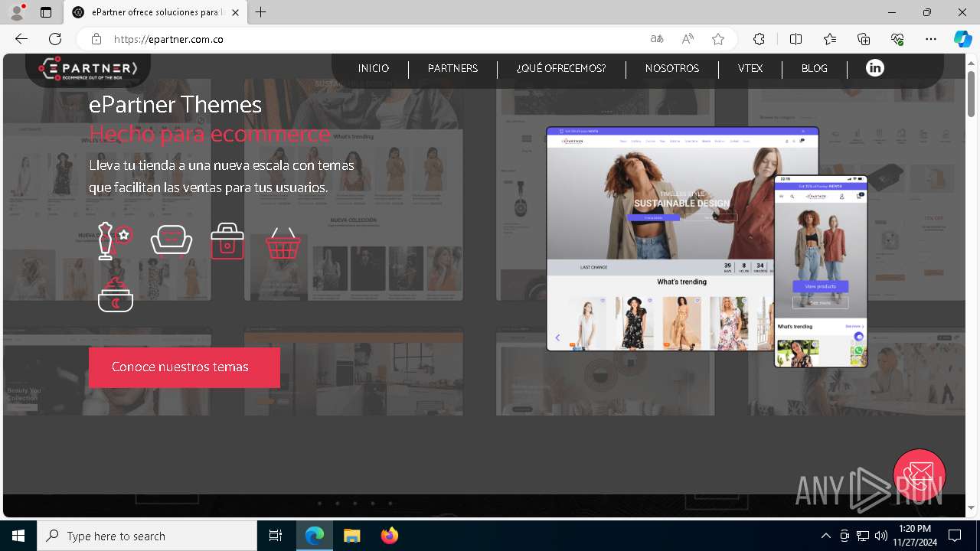Screen dimensions: 980x551
Task: Open the PARTNERS menu item
Action: point(452,69)
